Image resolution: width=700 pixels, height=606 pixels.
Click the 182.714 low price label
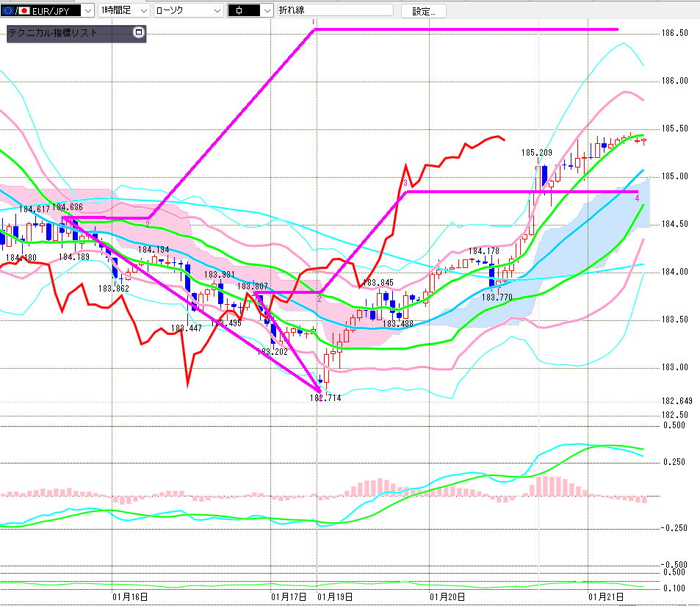click(x=325, y=397)
